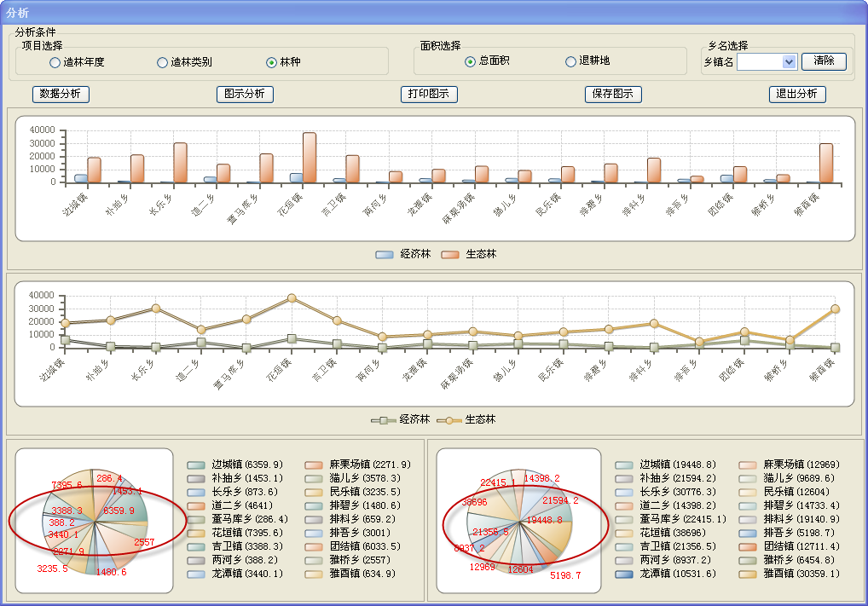Click legend swatch for 猫儿乡 (3578.3)

[x=314, y=479]
